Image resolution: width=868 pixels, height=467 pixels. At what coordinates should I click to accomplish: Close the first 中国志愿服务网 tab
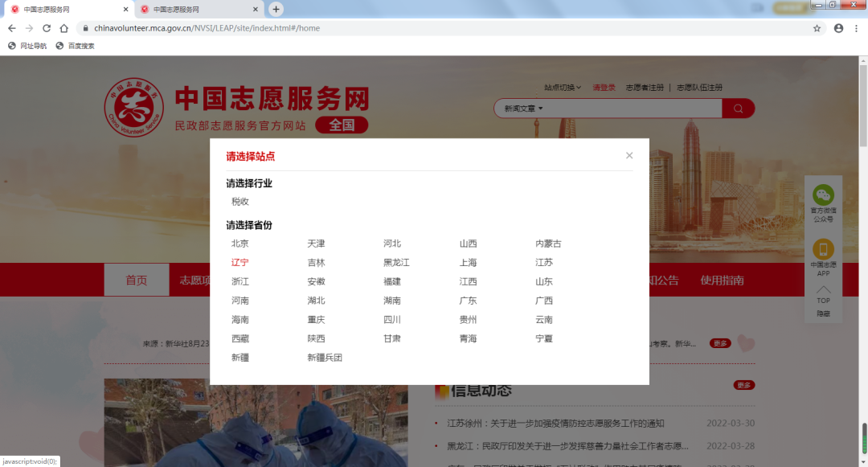tap(125, 10)
